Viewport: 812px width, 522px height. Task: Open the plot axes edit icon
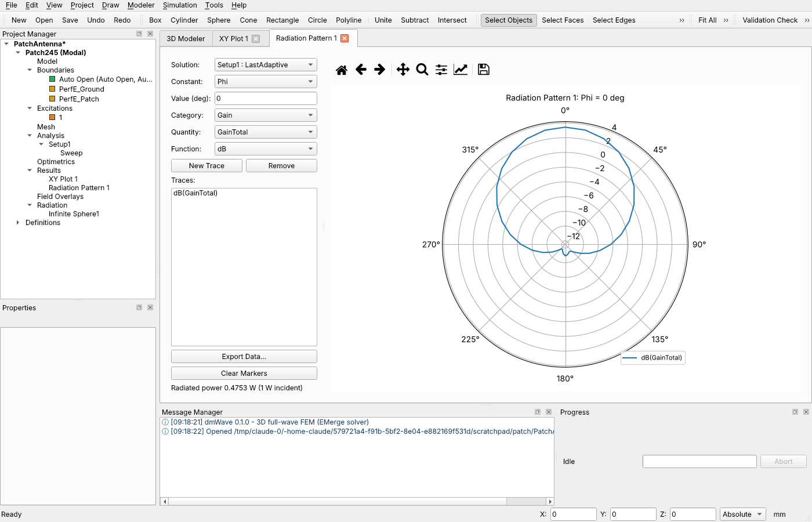[x=461, y=70]
